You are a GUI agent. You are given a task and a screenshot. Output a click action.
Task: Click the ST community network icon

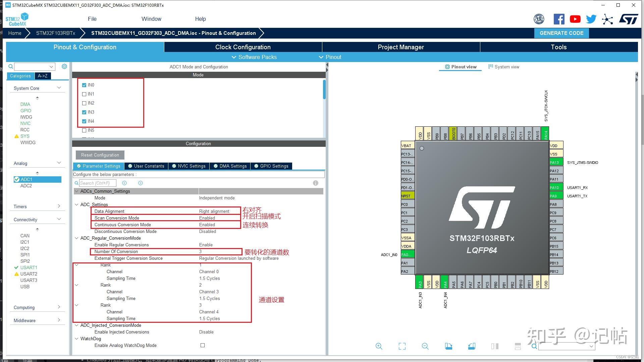tap(607, 19)
